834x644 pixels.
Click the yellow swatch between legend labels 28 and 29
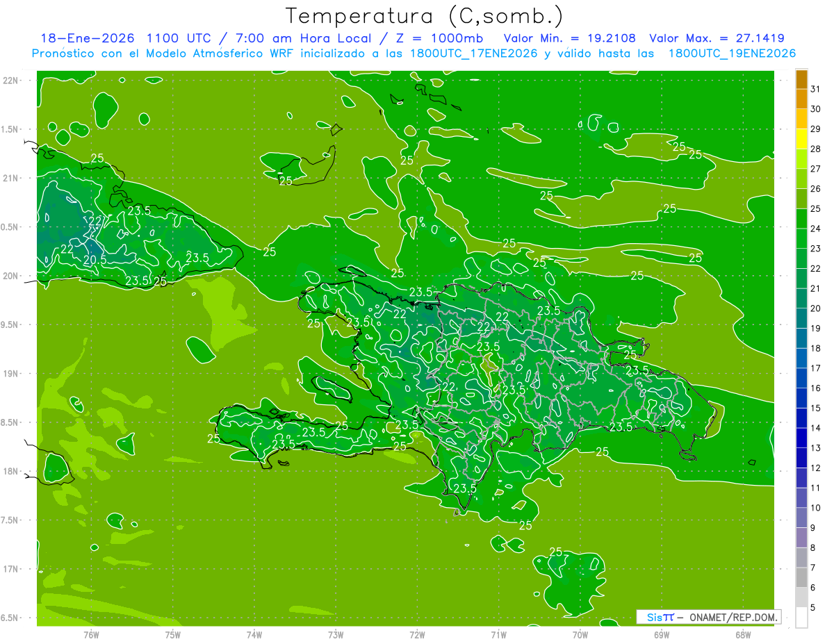801,138
